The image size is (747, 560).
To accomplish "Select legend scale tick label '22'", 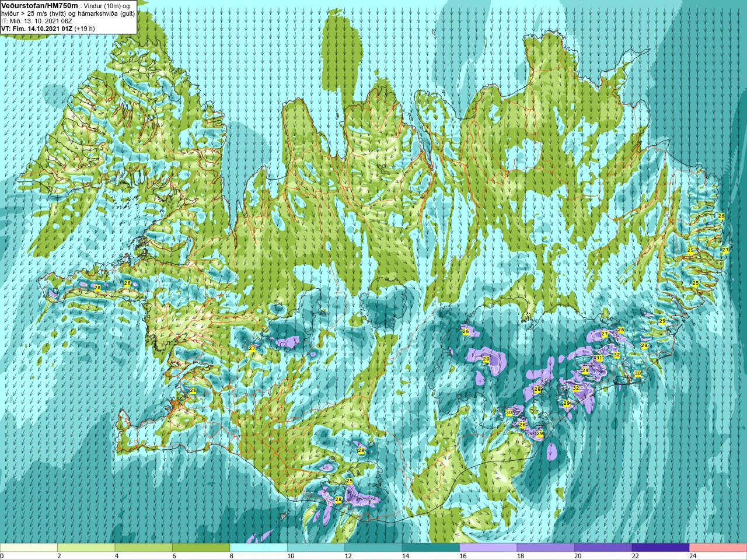I will tap(636, 556).
